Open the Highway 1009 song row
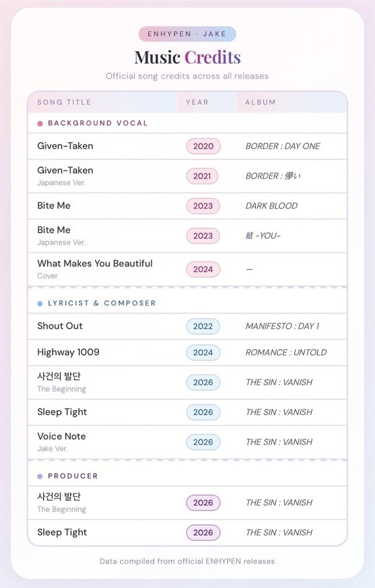Viewport: 375px width, 588px height. [187, 353]
